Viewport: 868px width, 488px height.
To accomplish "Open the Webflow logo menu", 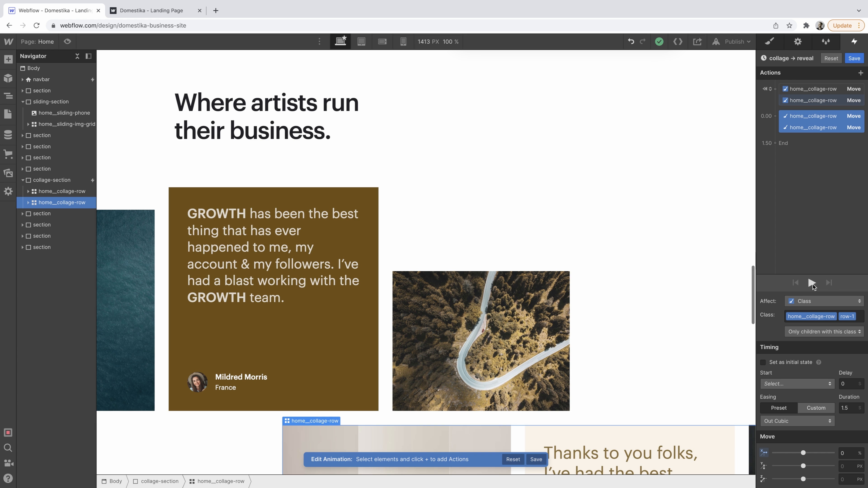I will [x=8, y=41].
